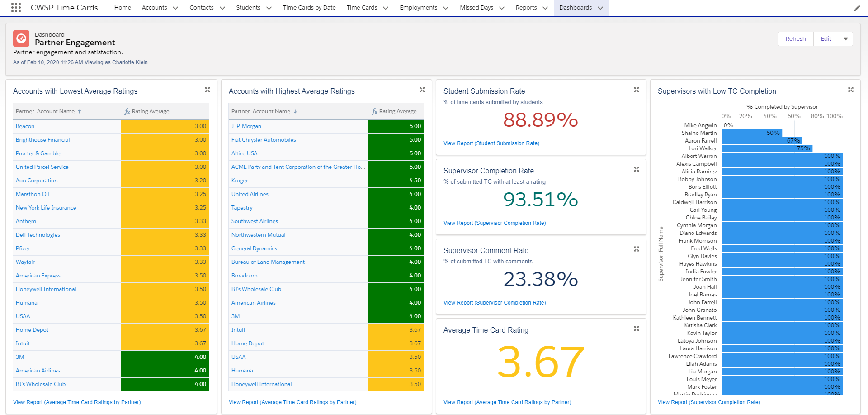Expand the Student Submission Rate widget
Screen dimensions: 868x415
click(637, 90)
